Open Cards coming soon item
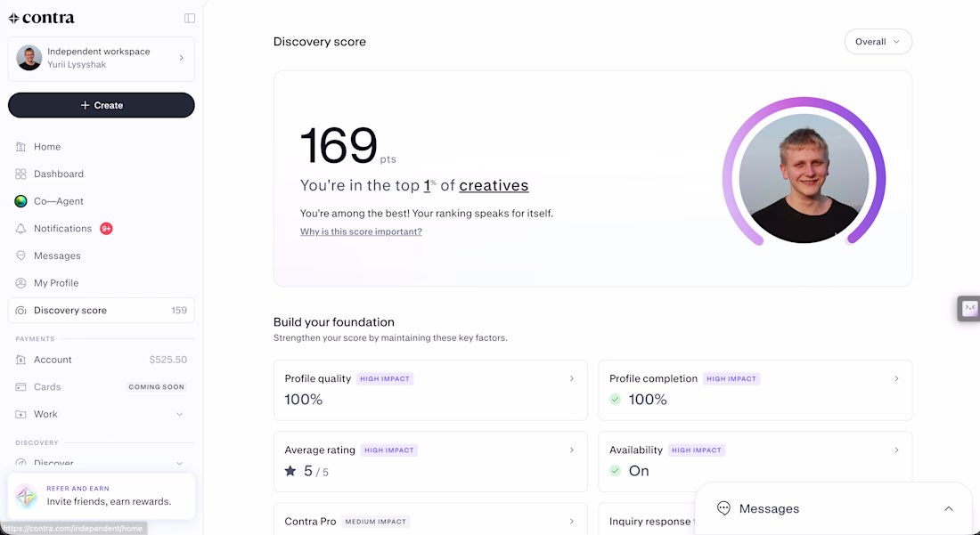The height and width of the screenshot is (535, 980). [102, 387]
